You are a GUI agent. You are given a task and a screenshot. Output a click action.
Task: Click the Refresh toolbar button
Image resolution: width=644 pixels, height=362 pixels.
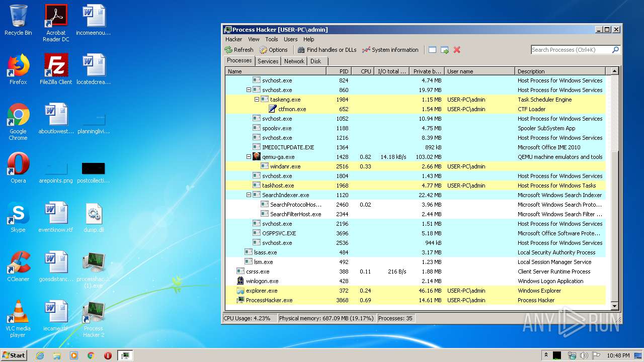coord(239,50)
